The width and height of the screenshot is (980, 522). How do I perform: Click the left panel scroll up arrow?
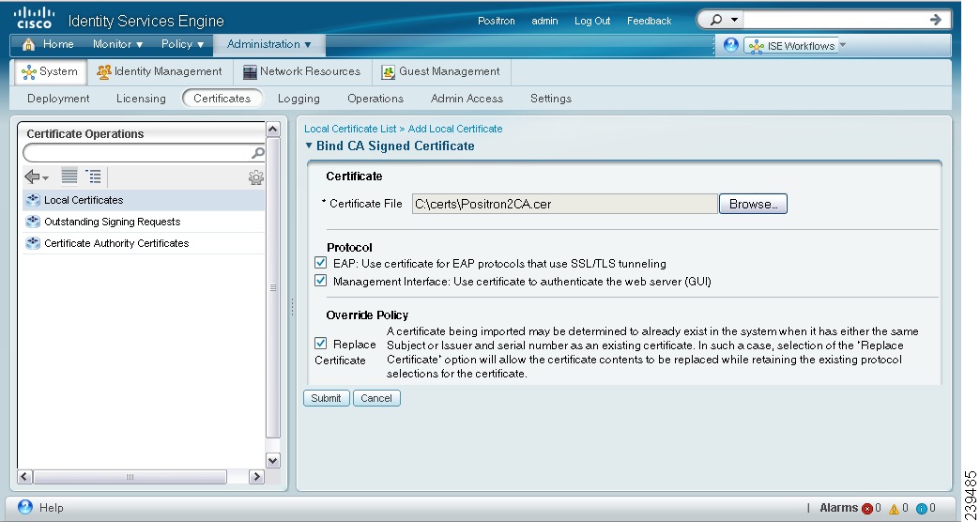pyautogui.click(x=272, y=129)
